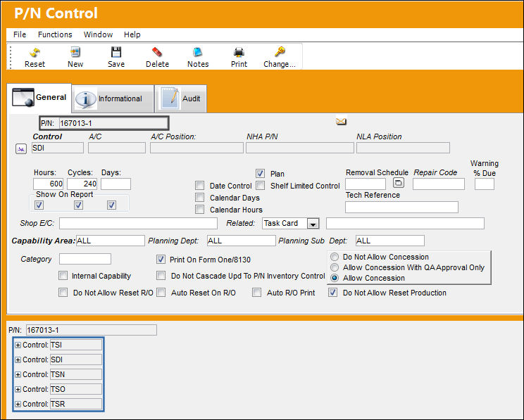This screenshot has height=420, width=524.
Task: Enable the Date Control checkbox
Action: [199, 186]
